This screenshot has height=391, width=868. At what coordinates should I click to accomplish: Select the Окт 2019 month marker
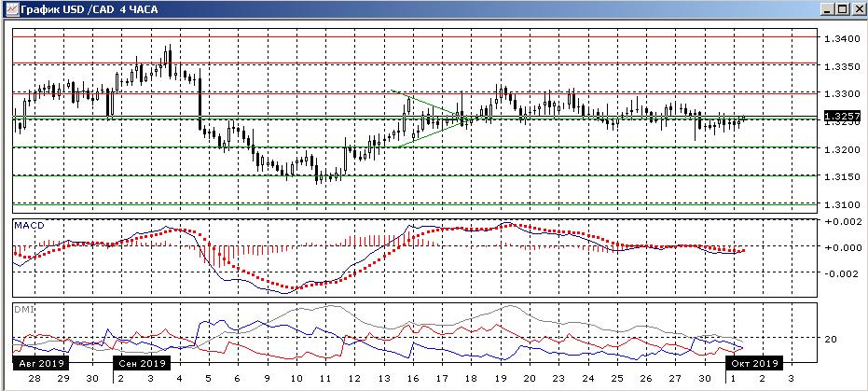click(752, 363)
